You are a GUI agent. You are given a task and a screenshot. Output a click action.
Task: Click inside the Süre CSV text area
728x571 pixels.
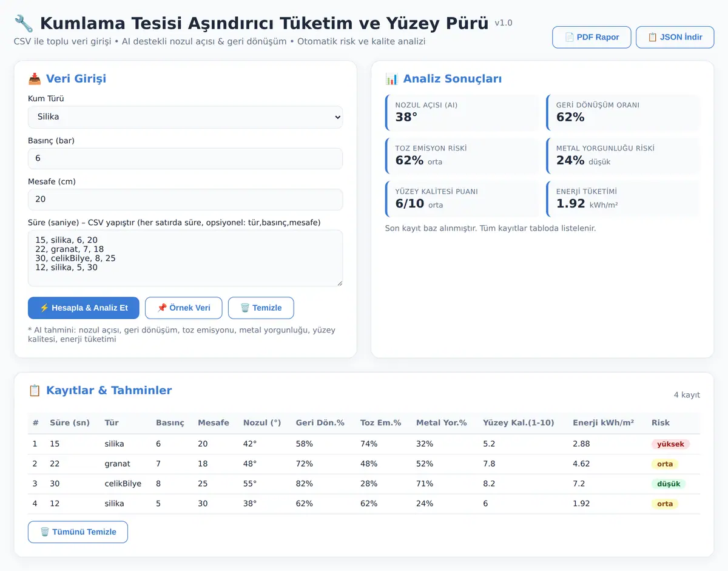(185, 258)
